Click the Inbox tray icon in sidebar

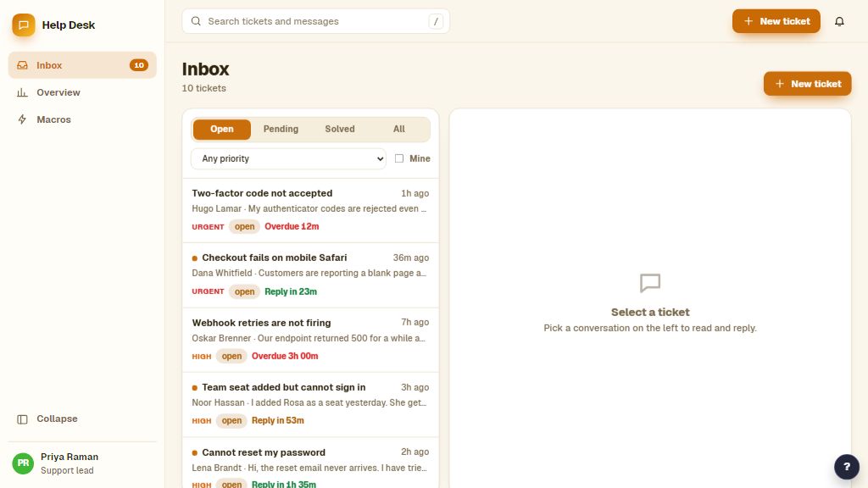click(22, 65)
